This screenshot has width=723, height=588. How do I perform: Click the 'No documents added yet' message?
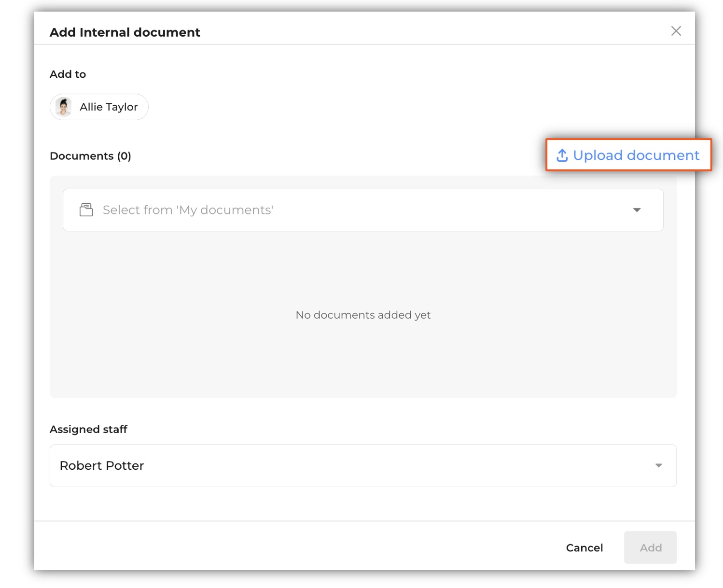(363, 315)
